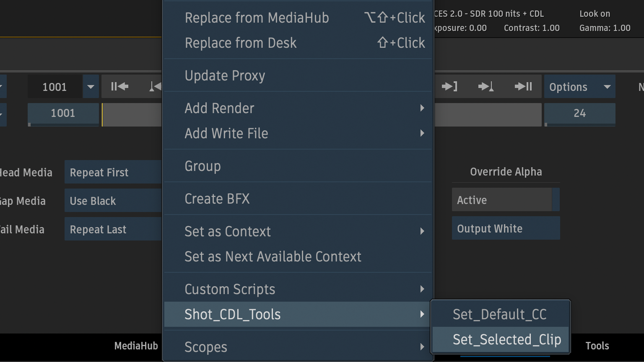Change the Repeat First head media setting
Image resolution: width=644 pixels, height=362 pixels.
(112, 172)
